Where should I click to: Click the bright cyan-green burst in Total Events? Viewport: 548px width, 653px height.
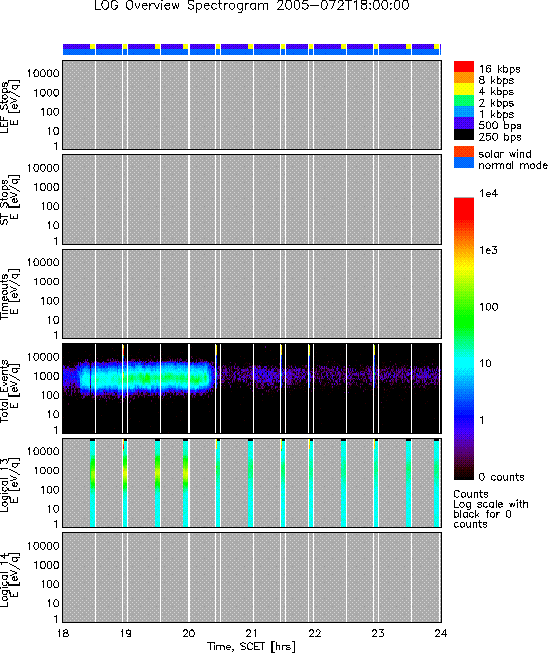pos(146,378)
